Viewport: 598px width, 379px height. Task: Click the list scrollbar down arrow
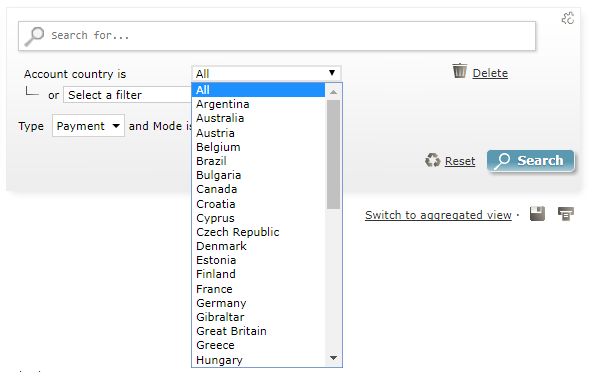333,358
